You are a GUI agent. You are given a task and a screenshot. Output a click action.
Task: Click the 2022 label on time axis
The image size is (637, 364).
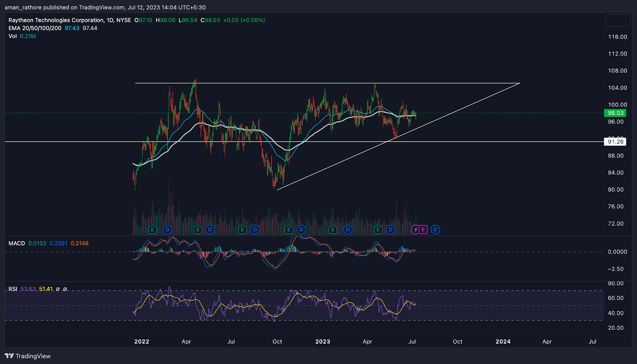click(x=142, y=341)
